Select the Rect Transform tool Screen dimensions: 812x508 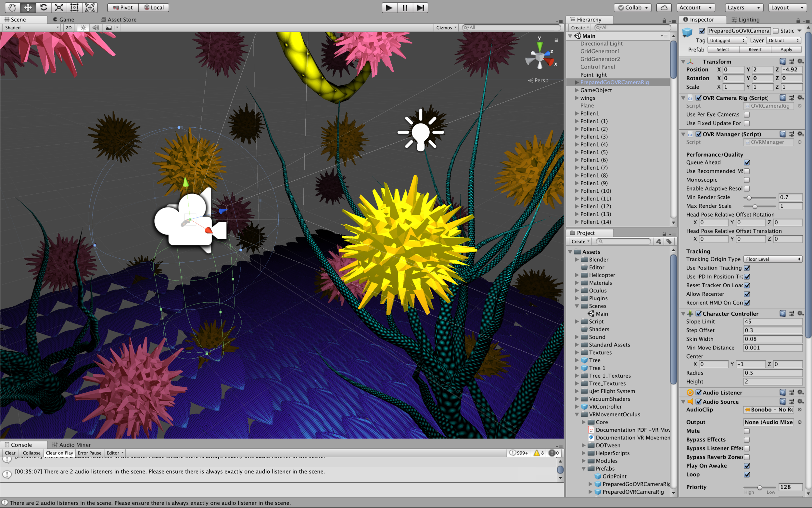click(x=74, y=7)
